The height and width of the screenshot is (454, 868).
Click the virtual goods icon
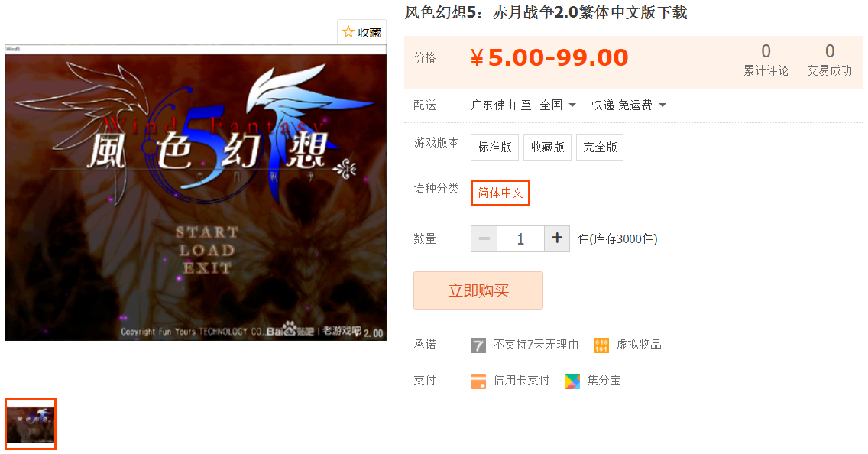pos(601,345)
